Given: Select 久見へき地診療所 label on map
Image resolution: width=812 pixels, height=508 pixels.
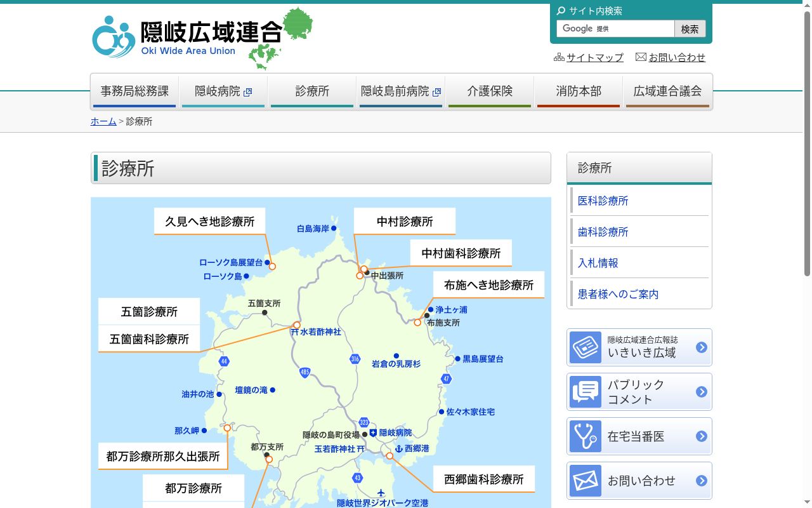Looking at the screenshot, I should (209, 222).
